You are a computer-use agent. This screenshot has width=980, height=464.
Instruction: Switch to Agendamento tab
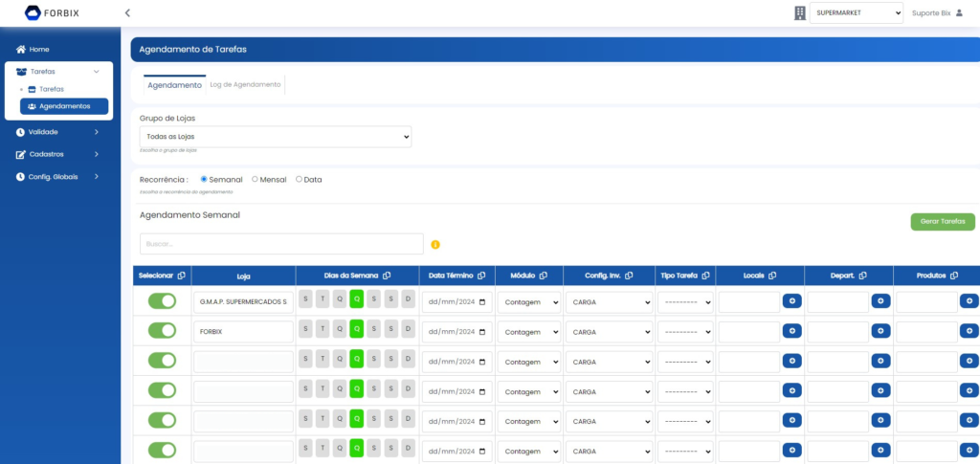(174, 85)
